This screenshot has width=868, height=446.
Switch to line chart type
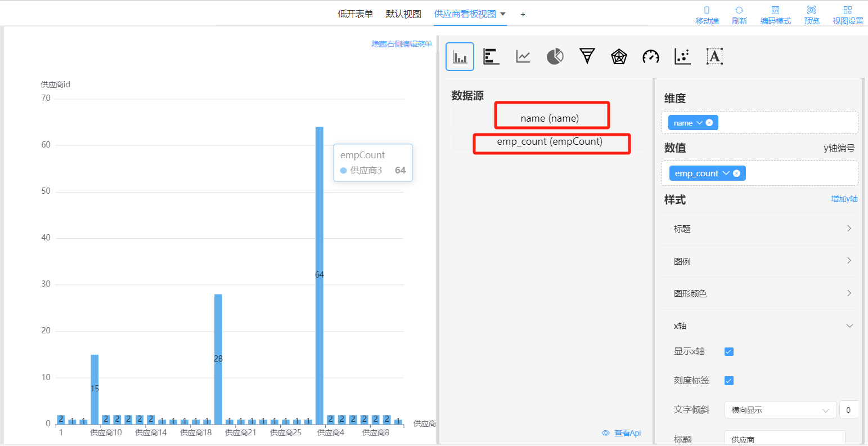[523, 56]
